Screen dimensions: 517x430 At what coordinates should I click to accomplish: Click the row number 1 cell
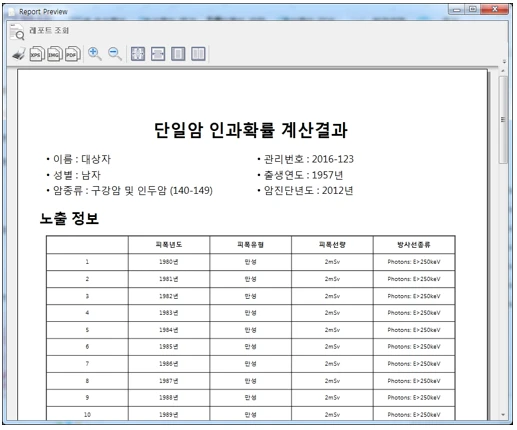click(x=87, y=262)
